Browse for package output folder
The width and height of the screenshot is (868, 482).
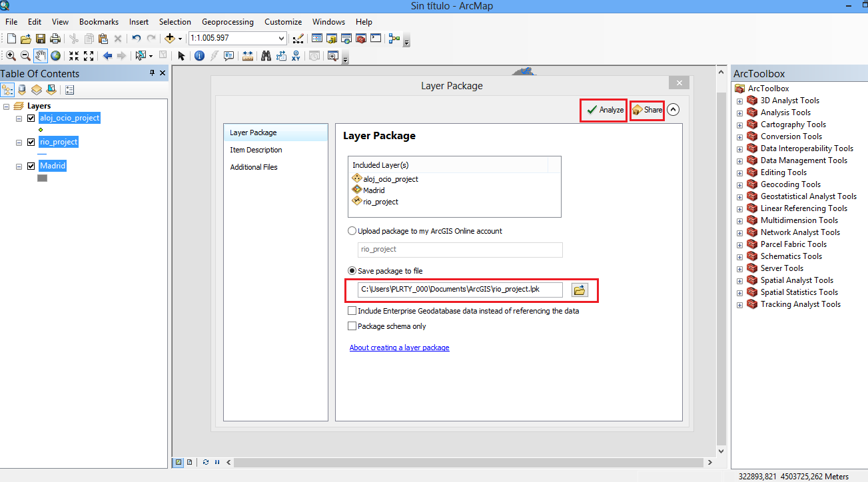(x=580, y=290)
